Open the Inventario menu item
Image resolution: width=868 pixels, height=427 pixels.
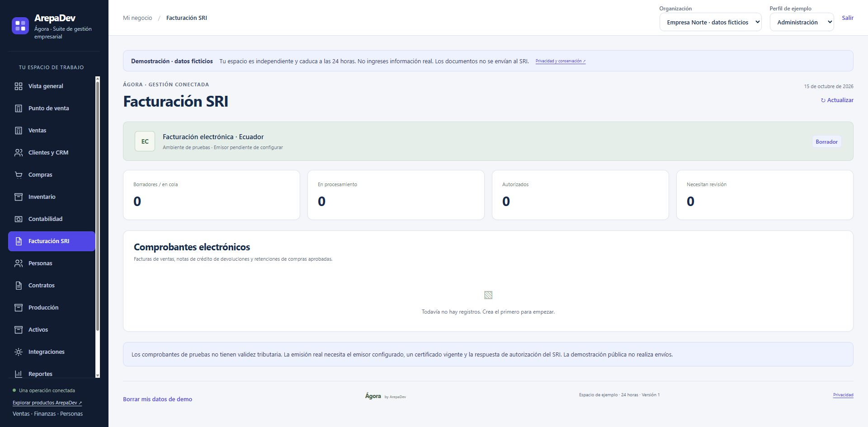pos(52,197)
